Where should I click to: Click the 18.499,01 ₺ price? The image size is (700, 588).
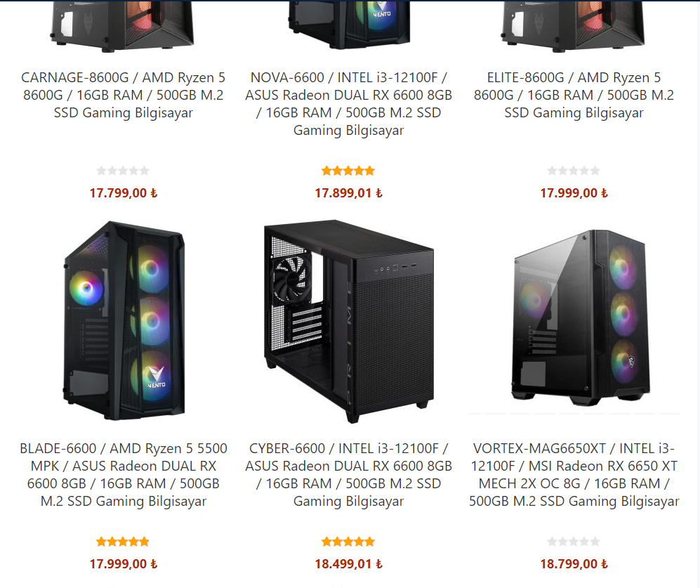(x=349, y=564)
